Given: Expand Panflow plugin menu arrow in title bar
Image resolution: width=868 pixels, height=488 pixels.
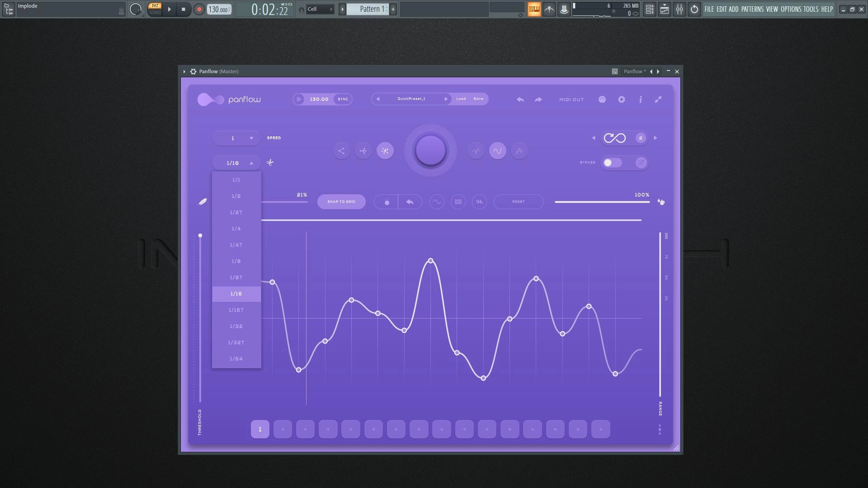Looking at the screenshot, I should [x=184, y=71].
